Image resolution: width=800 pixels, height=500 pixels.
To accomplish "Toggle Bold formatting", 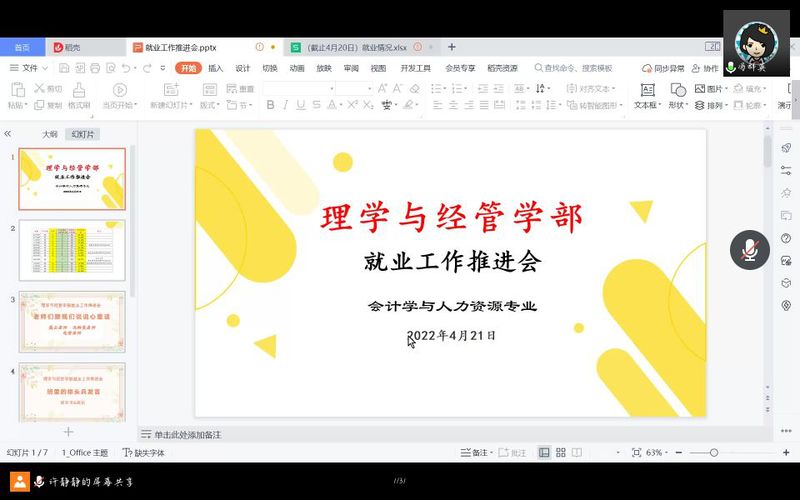I will [x=270, y=105].
